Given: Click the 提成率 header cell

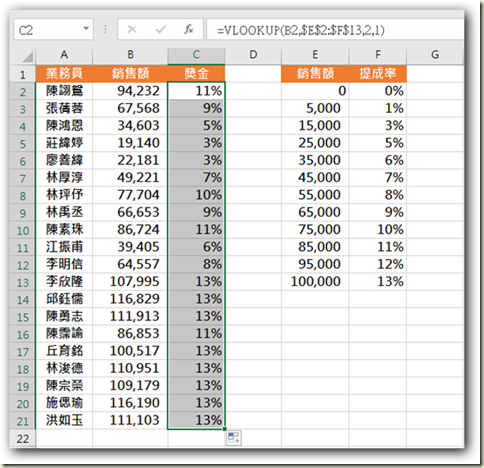Looking at the screenshot, I should (378, 74).
